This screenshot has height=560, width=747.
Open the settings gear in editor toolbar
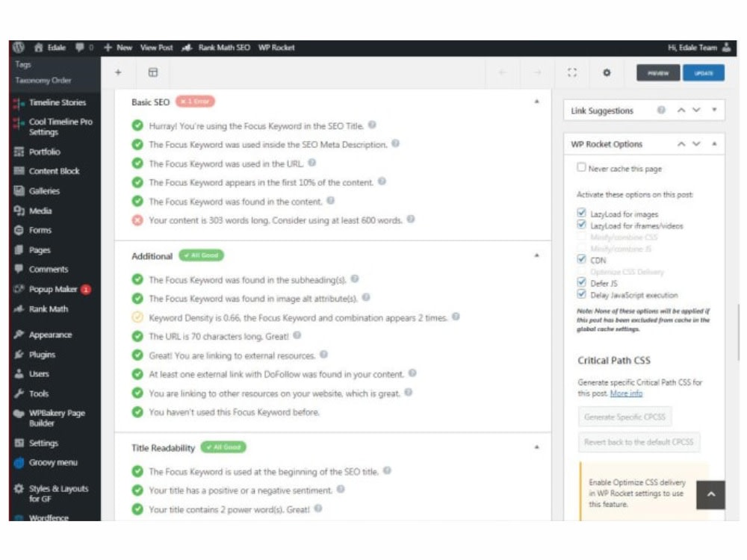(607, 72)
